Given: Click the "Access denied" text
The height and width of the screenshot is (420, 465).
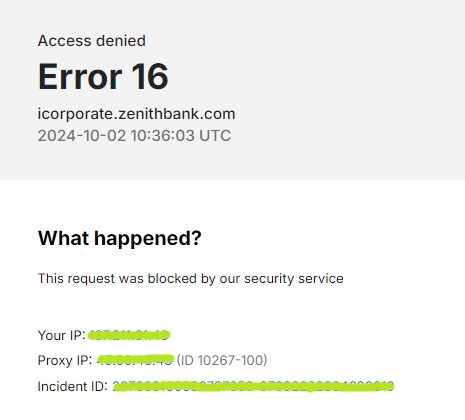Looking at the screenshot, I should 92,41.
